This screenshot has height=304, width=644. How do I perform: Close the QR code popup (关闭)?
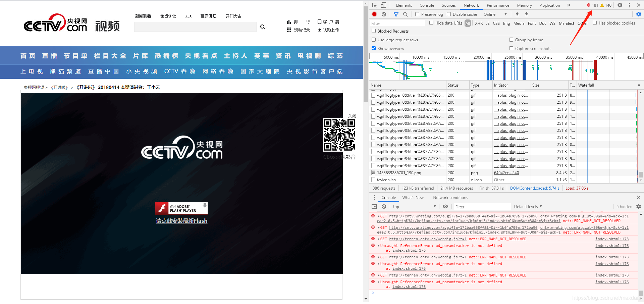352,116
